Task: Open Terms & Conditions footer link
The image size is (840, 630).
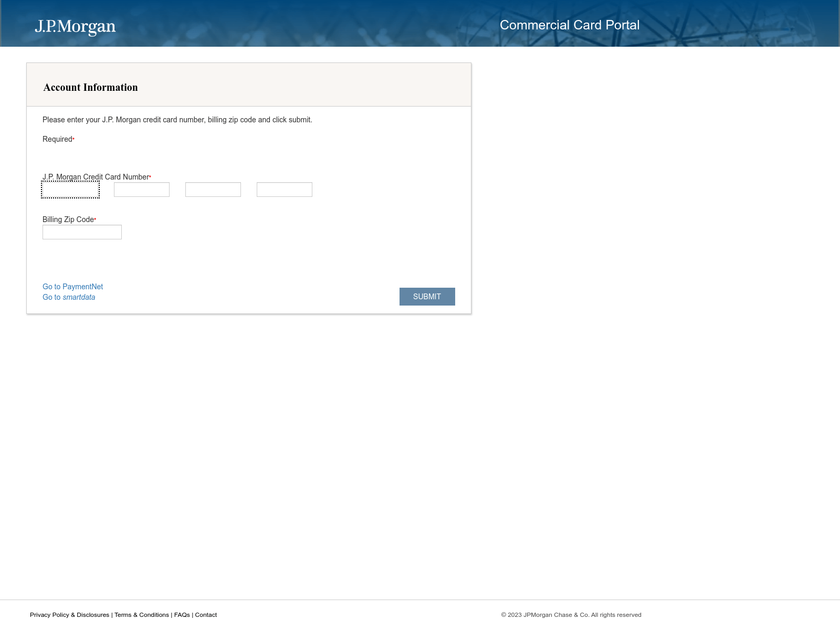Action: tap(142, 615)
